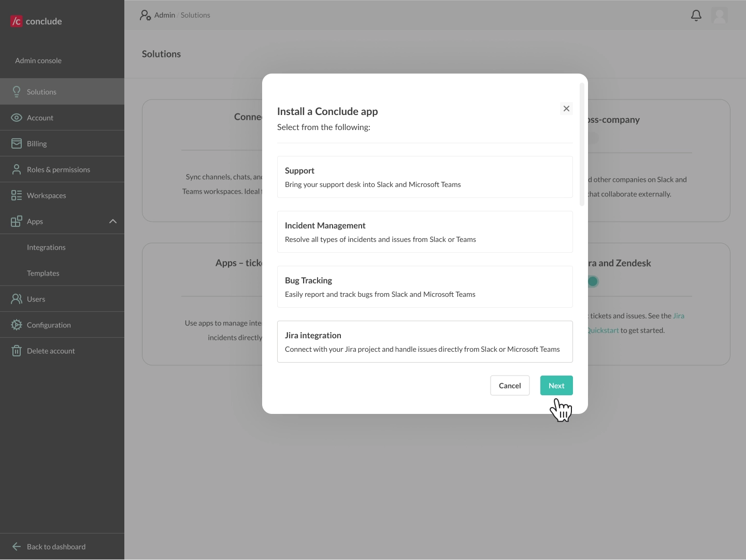Select the Support app option
Viewport: 746px width, 560px height.
pos(425,177)
